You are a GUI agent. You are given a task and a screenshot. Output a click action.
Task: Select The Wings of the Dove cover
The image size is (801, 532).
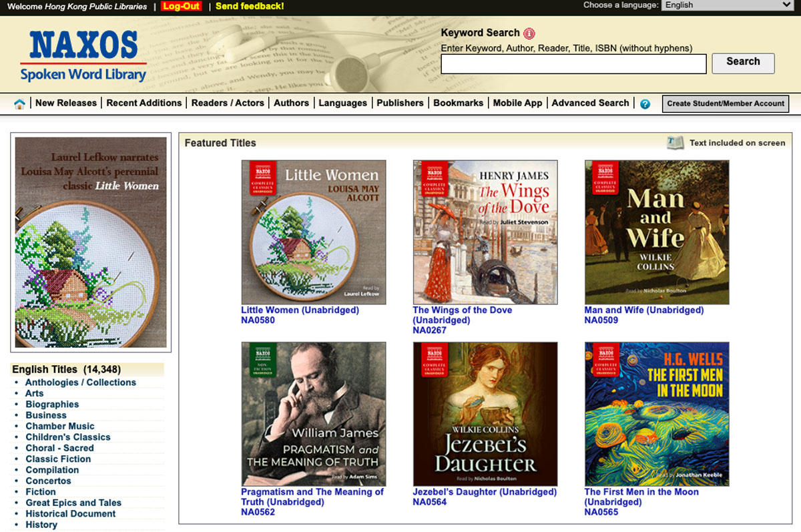[x=485, y=232]
